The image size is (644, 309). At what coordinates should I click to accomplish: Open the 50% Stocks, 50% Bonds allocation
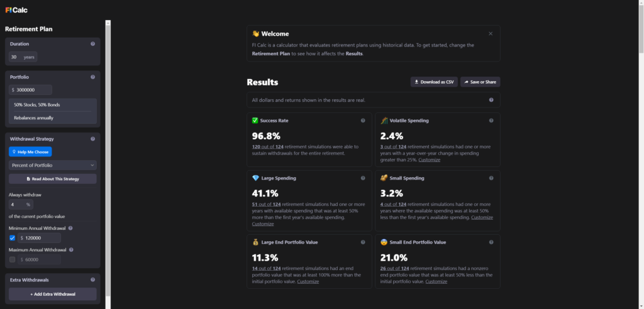coord(53,104)
